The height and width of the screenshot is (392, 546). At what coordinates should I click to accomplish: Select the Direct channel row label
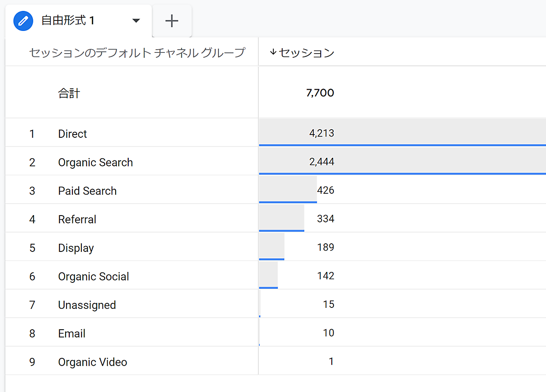point(72,134)
